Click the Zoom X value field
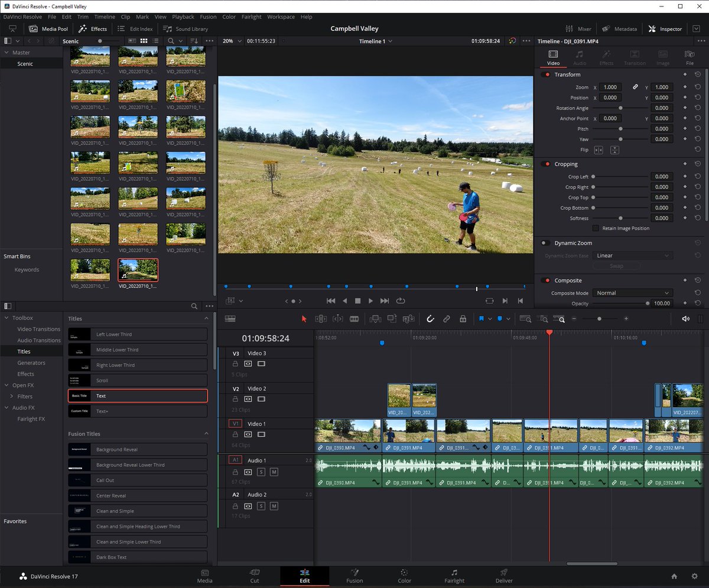The image size is (709, 588). pyautogui.click(x=610, y=87)
